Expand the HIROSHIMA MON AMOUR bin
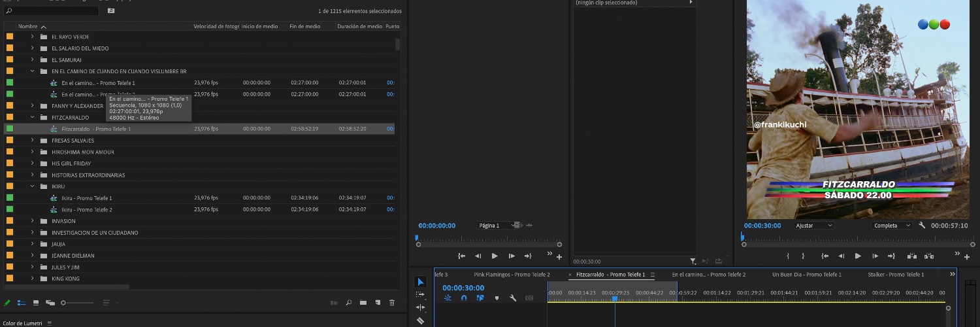This screenshot has height=327, width=980. [x=32, y=152]
